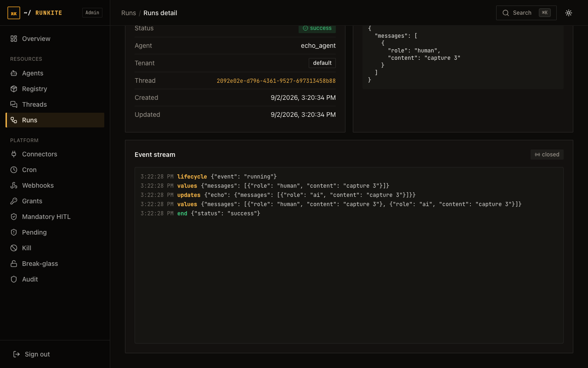Click the Break-glass unlock icon

pos(14,264)
